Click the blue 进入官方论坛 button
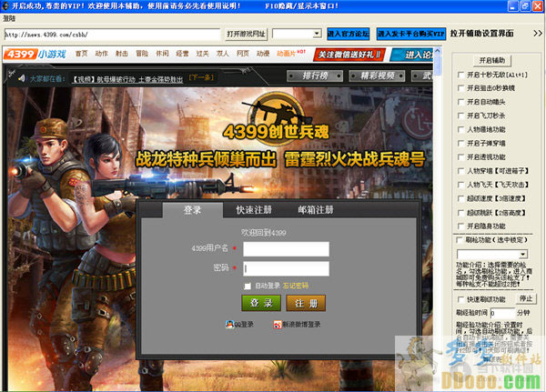 click(x=348, y=34)
